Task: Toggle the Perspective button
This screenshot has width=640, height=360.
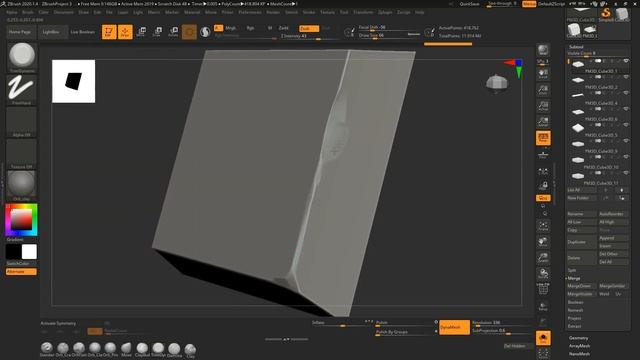Action: [x=543, y=138]
